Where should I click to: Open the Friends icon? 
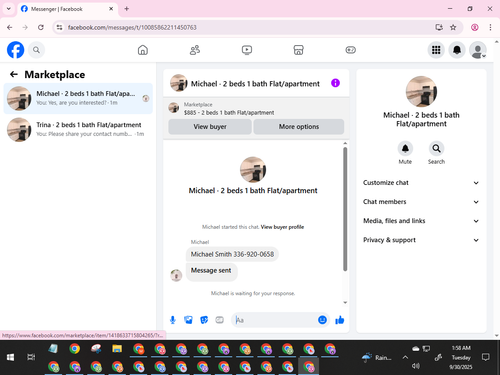(195, 50)
